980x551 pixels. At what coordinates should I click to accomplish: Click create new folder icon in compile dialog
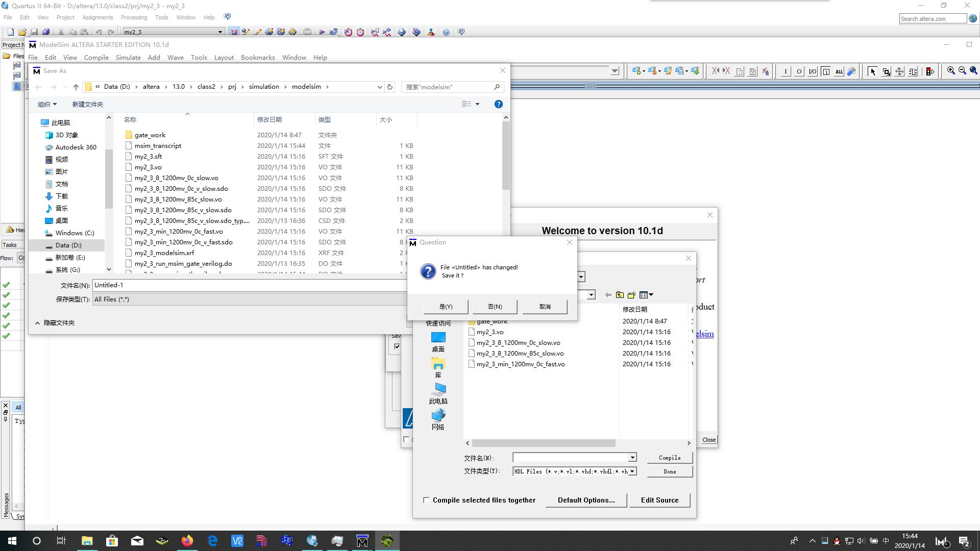(631, 295)
